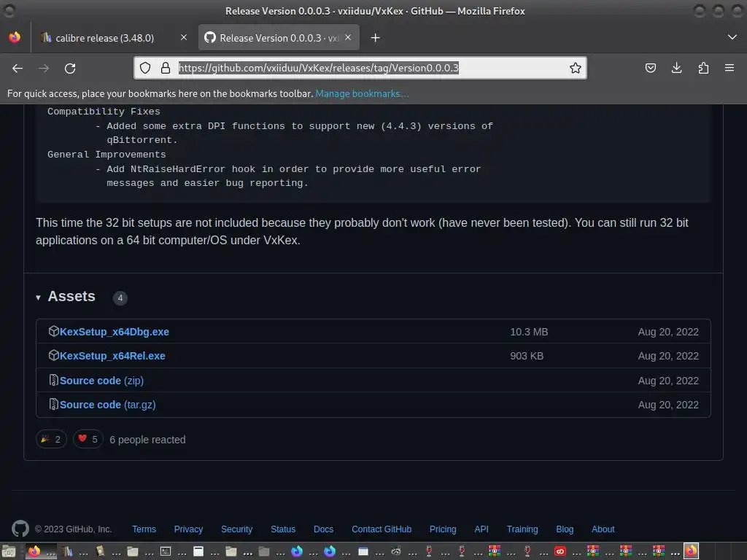The width and height of the screenshot is (747, 560).
Task: Open the Status footer link
Action: [x=283, y=529]
